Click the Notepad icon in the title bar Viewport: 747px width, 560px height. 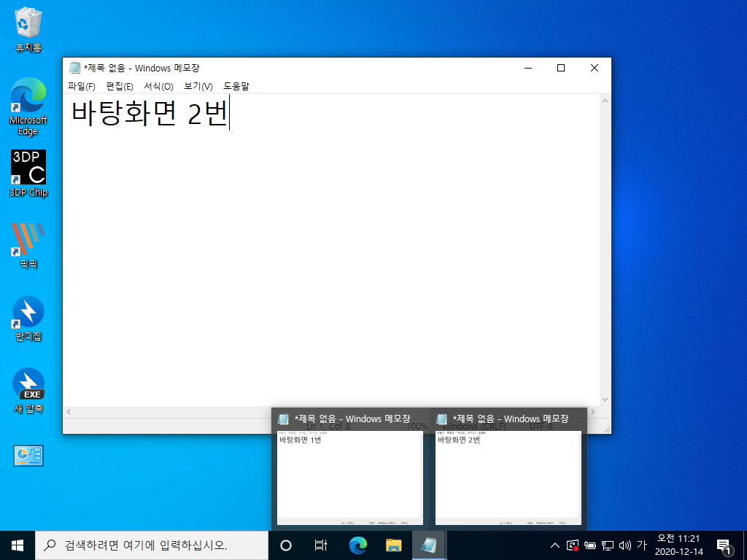[x=74, y=68]
